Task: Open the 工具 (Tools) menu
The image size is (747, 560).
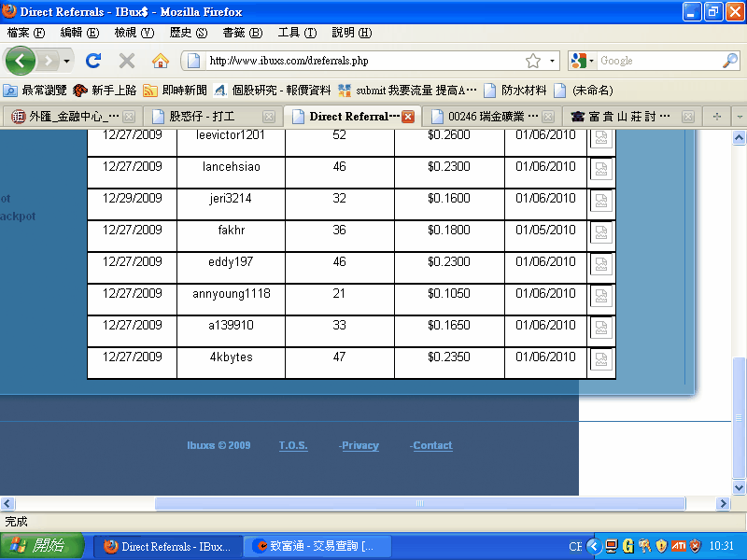Action: tap(297, 33)
